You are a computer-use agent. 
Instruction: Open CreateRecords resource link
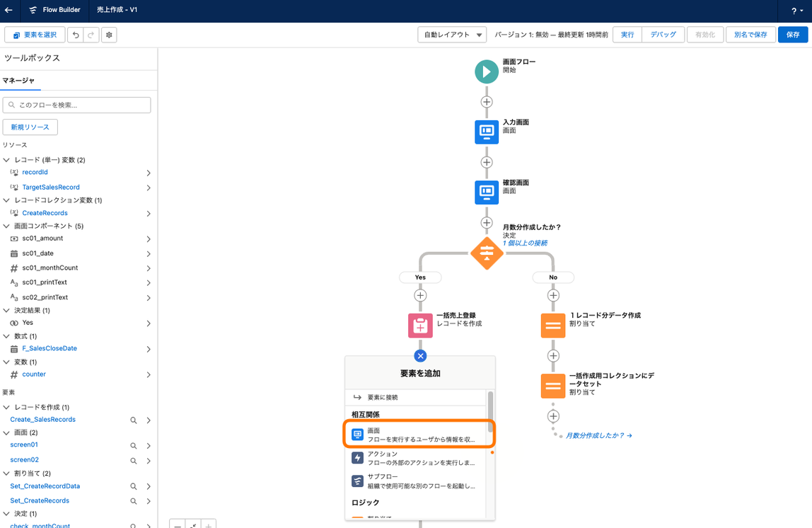pyautogui.click(x=45, y=213)
